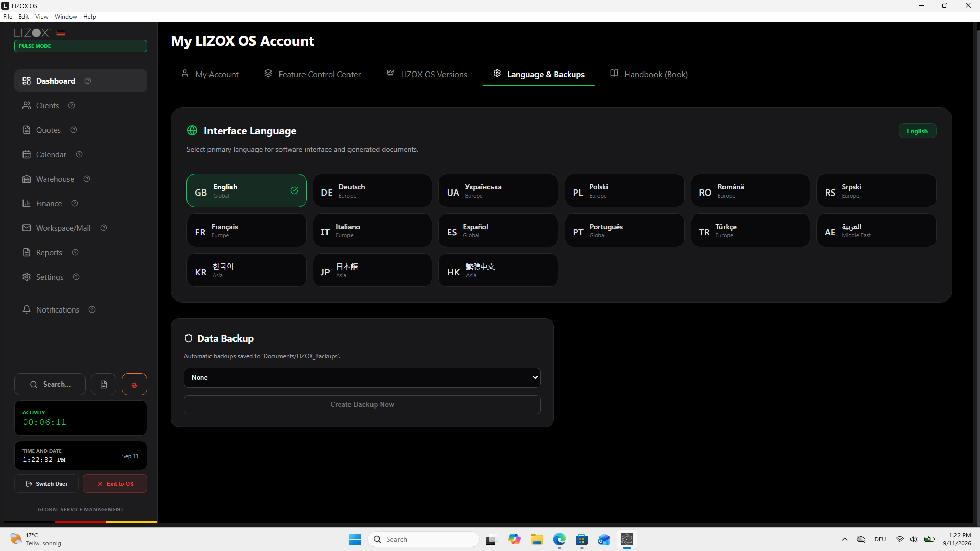Click the Reports help question icon
Screen dimensions: 980x551
click(75, 252)
